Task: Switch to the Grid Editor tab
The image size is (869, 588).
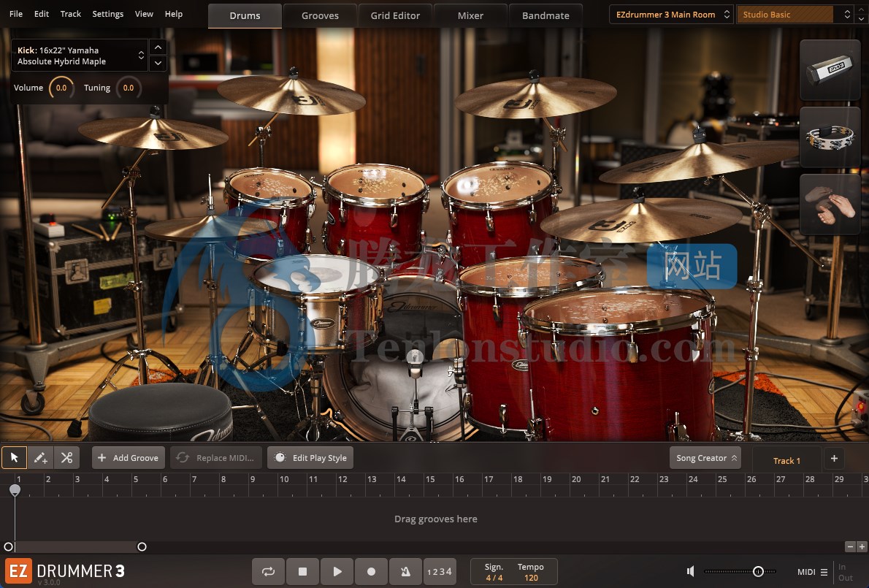Action: tap(395, 15)
